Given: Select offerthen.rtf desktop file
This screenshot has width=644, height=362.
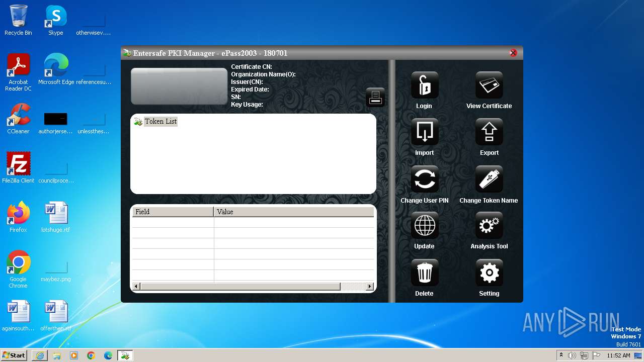Looking at the screenshot, I should pyautogui.click(x=55, y=316).
